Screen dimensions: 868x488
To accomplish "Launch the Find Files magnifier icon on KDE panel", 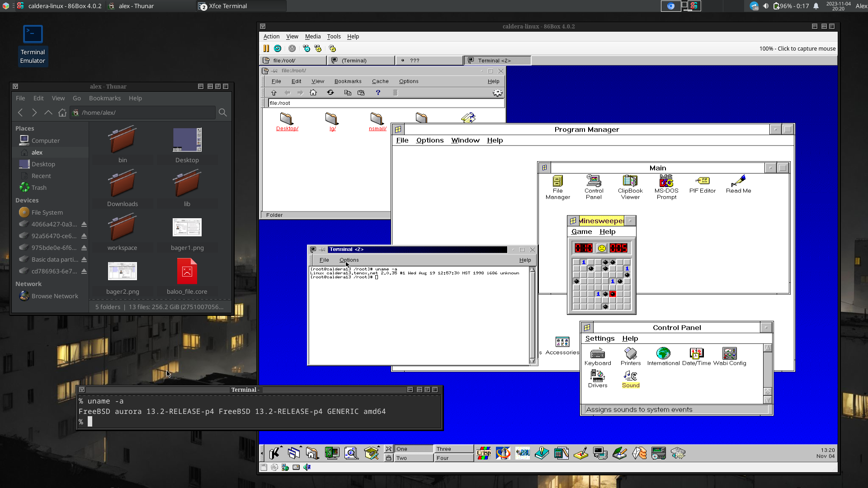I will 351,453.
